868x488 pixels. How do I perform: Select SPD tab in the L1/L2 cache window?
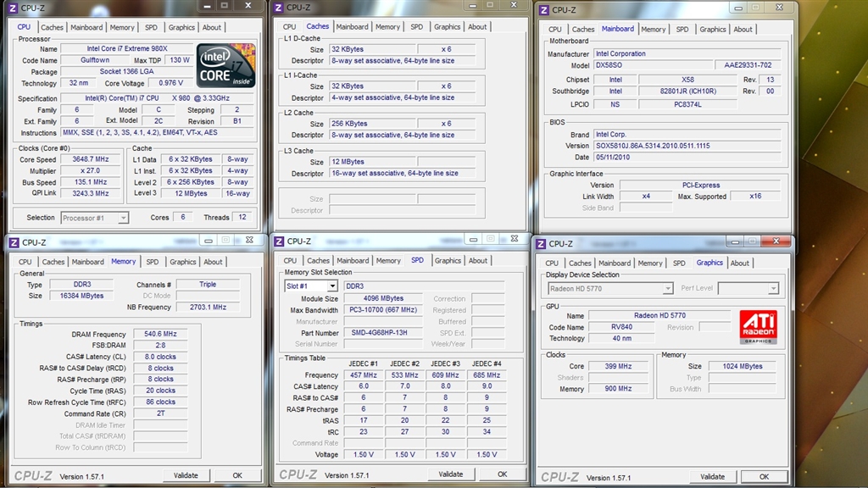pos(416,27)
